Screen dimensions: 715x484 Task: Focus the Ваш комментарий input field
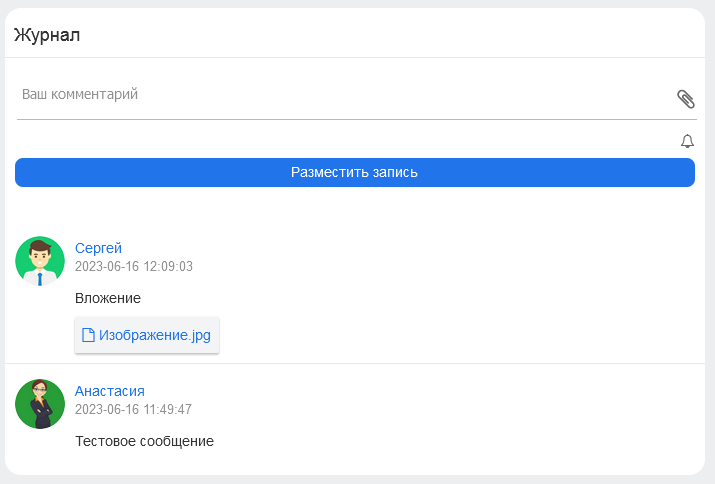pyautogui.click(x=346, y=94)
